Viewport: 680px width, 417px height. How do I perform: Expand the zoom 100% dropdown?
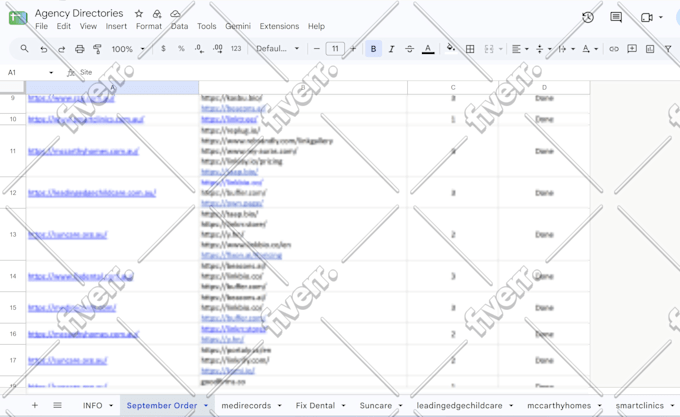pos(142,49)
